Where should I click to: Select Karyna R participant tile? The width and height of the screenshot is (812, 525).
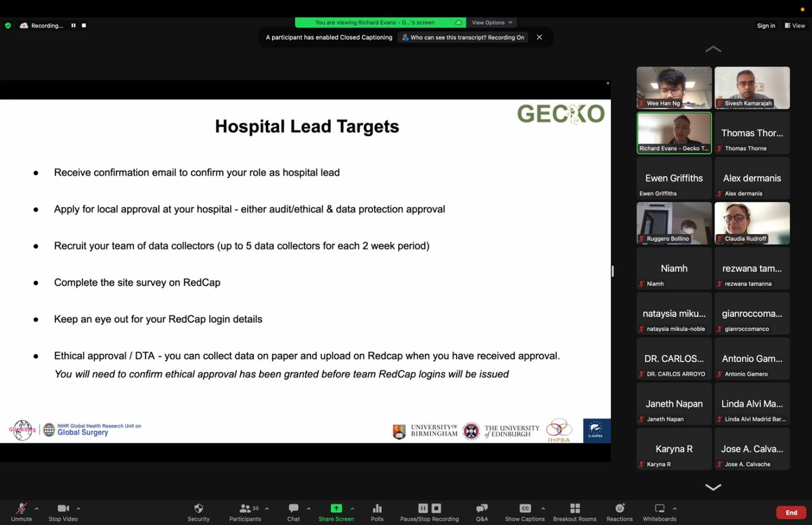click(674, 449)
